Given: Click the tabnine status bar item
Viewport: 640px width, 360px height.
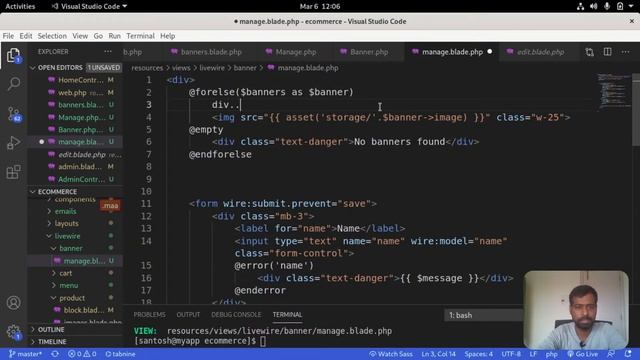Looking at the screenshot, I should [x=120, y=354].
